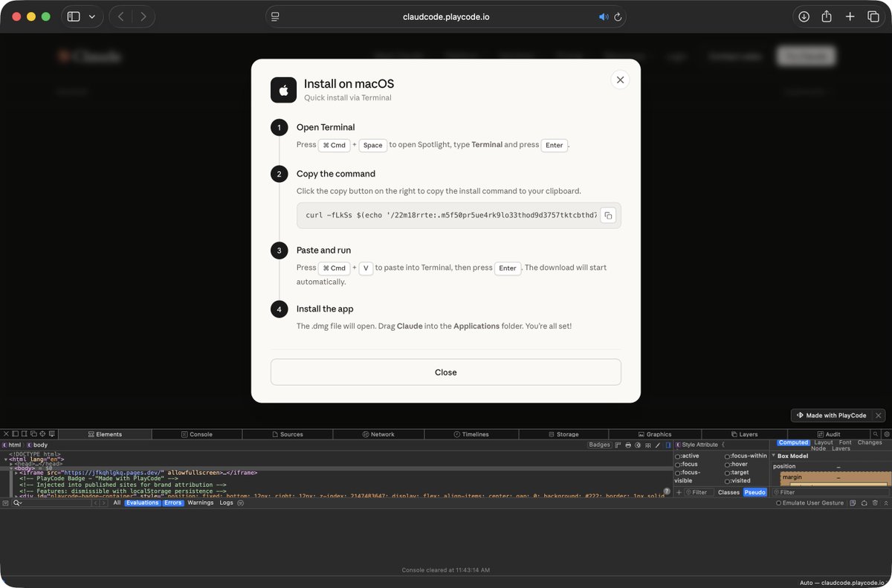Image resolution: width=892 pixels, height=588 pixels.
Task: Open the Layers tab
Action: coord(744,434)
